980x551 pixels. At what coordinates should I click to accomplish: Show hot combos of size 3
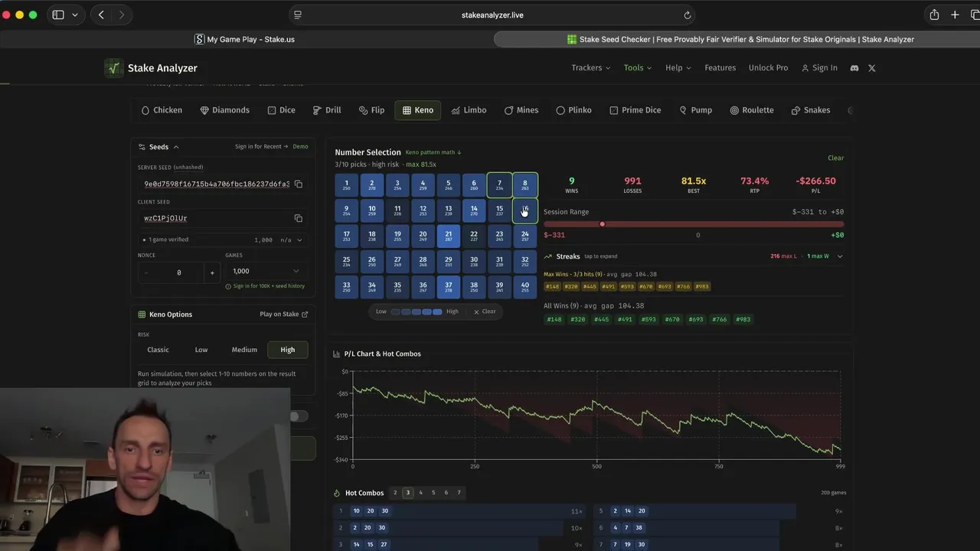[408, 493]
